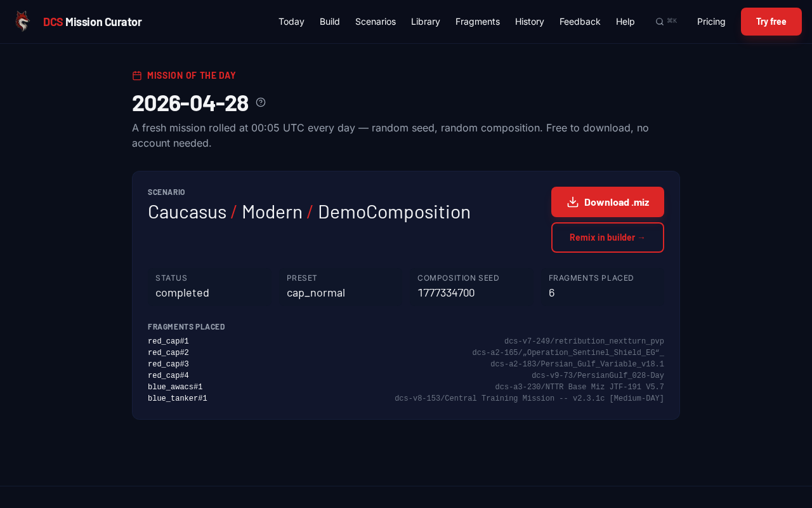812x508 pixels.
Task: Open search with the magnifier icon
Action: coord(660,22)
